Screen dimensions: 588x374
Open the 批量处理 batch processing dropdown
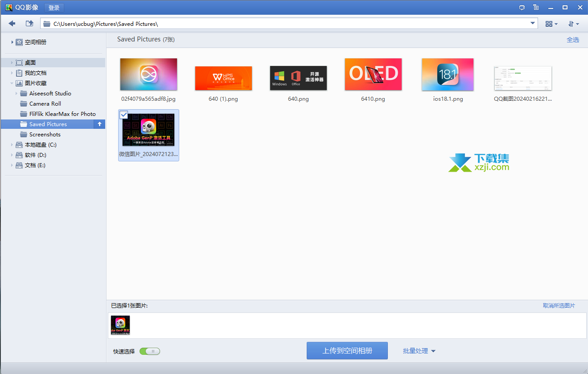coord(419,351)
